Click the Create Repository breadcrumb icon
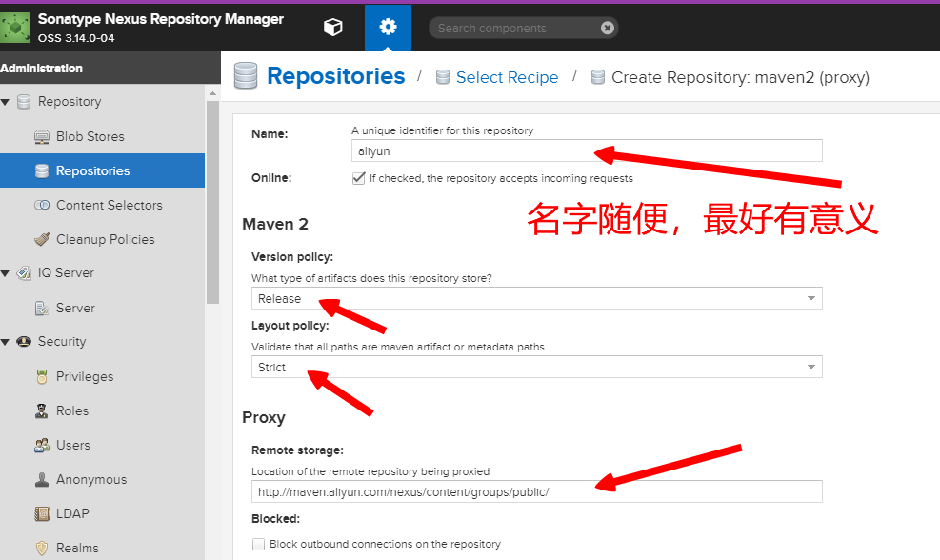 [x=598, y=77]
